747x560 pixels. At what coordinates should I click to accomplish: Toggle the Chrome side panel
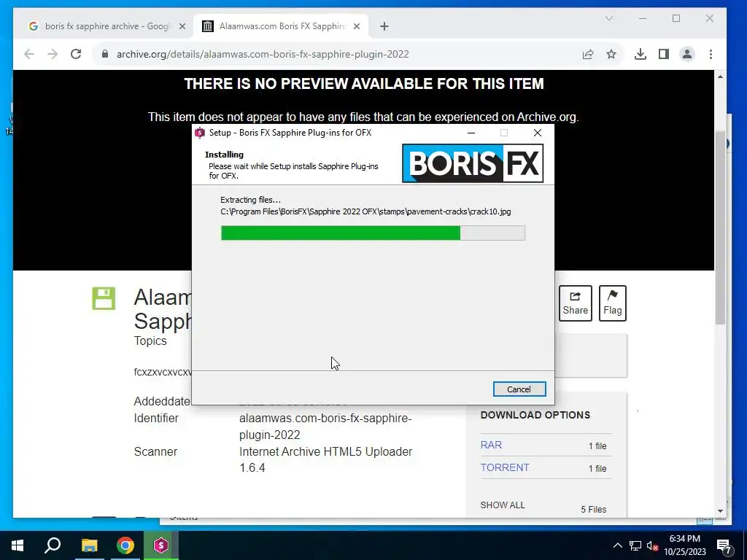click(664, 54)
